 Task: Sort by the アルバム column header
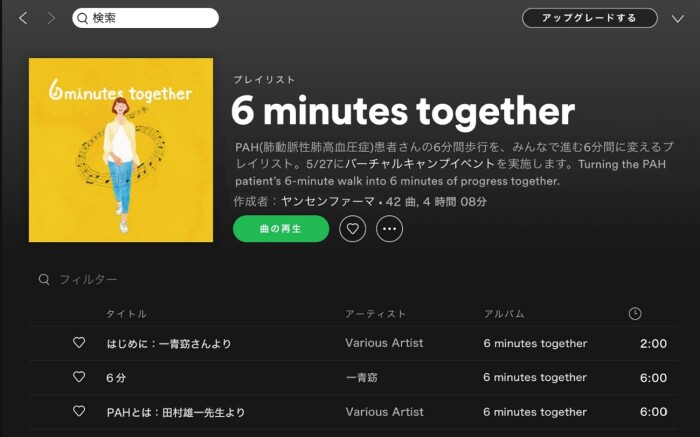point(504,314)
